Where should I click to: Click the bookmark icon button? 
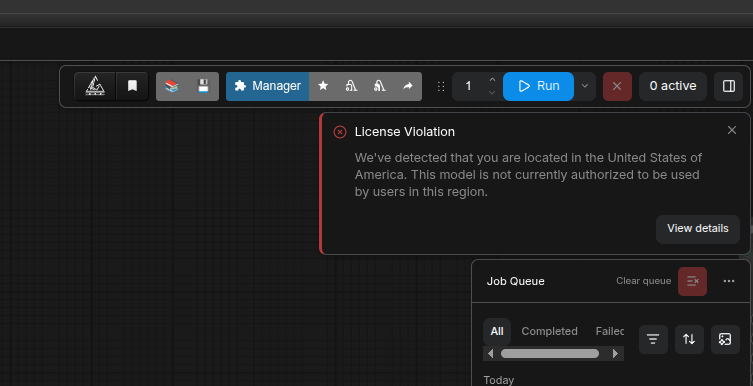(132, 86)
